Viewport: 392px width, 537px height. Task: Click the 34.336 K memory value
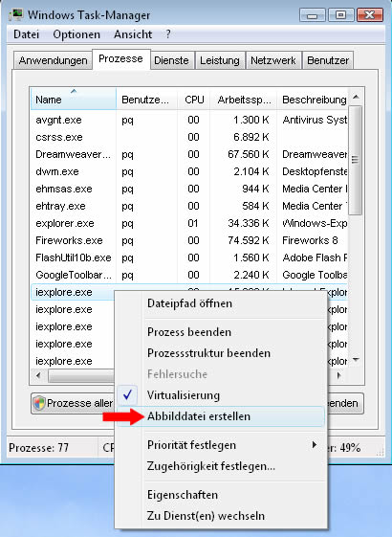[x=249, y=223]
